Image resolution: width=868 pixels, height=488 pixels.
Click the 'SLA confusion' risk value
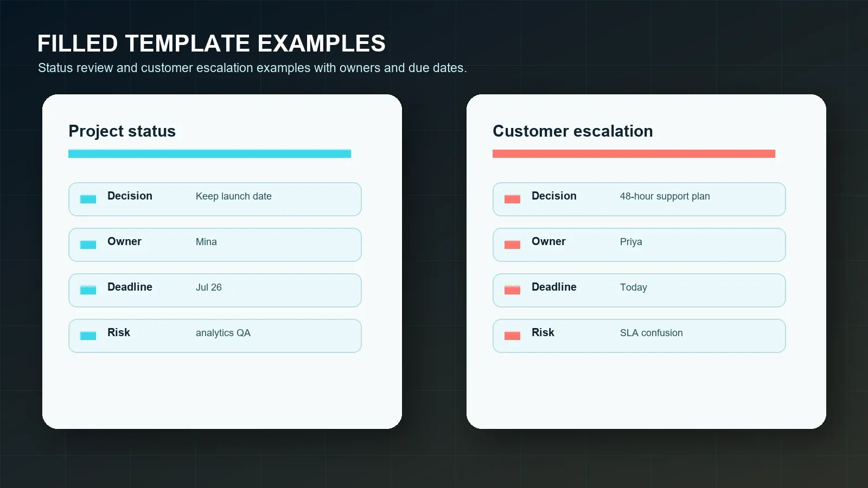coord(652,333)
